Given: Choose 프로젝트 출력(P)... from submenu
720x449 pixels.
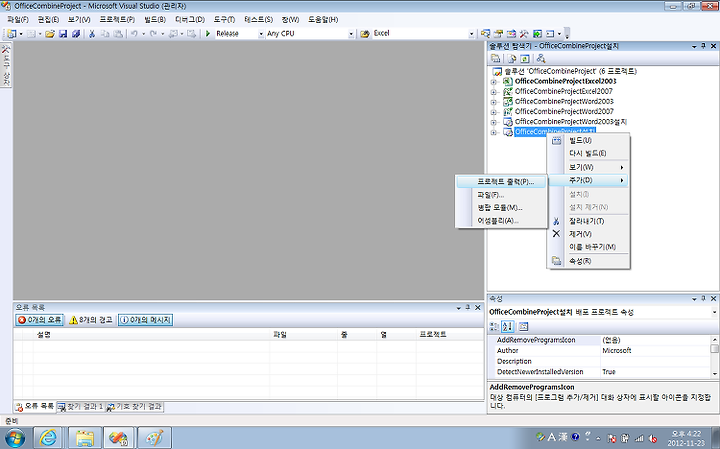Looking at the screenshot, I should [501, 182].
